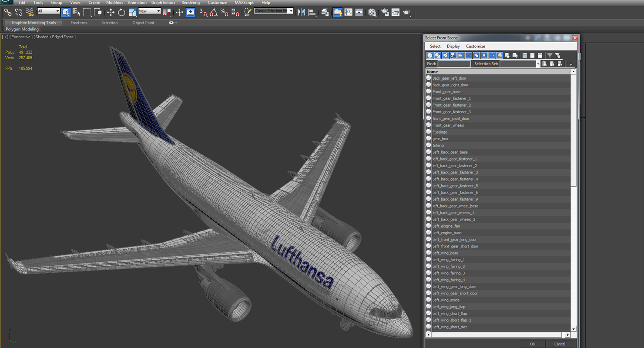This screenshot has width=644, height=348.
Task: Open the Select by Name tool
Action: tap(76, 12)
